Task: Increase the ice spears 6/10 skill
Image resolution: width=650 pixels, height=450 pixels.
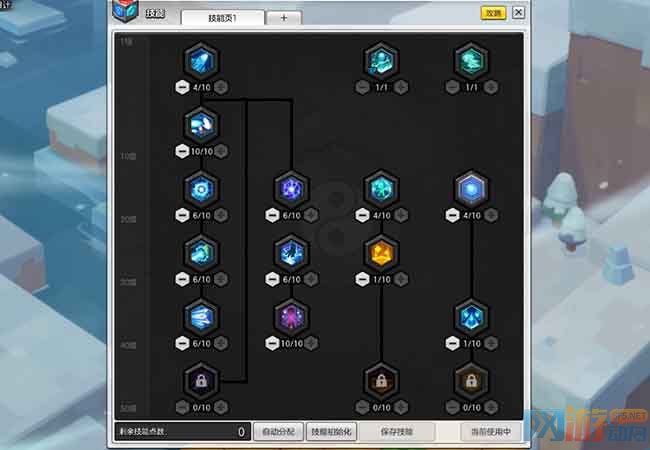Action: click(221, 344)
